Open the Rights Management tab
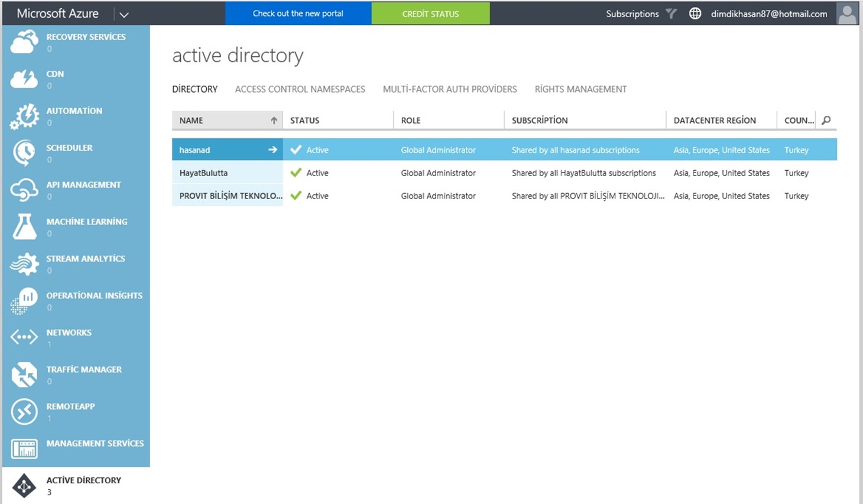Image resolution: width=863 pixels, height=504 pixels. (580, 89)
